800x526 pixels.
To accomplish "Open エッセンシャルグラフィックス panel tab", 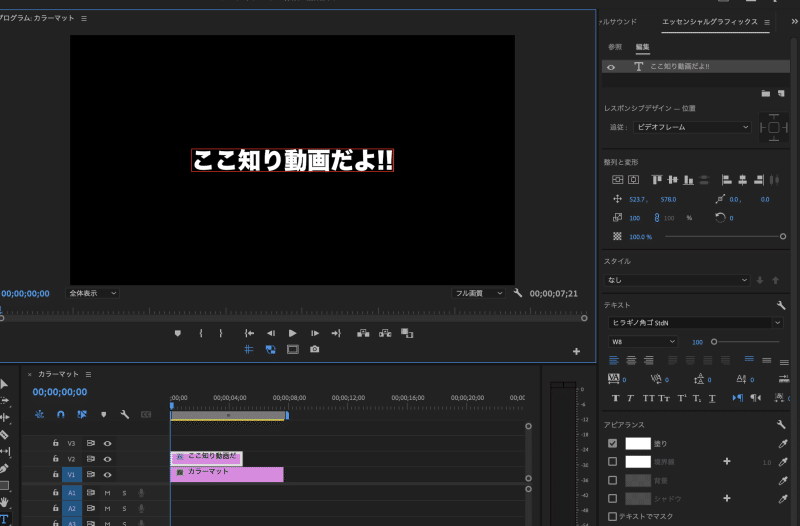I will click(710, 21).
